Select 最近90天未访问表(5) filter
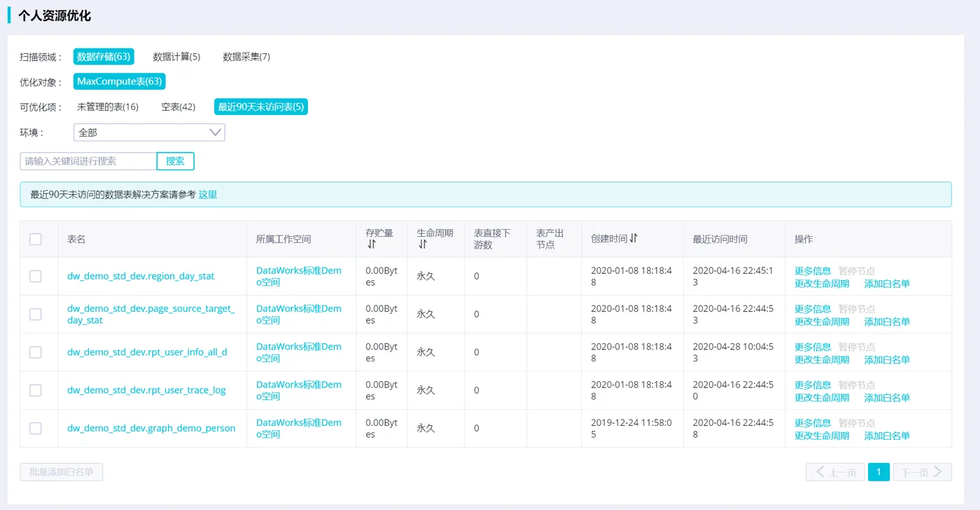Image resolution: width=980 pixels, height=510 pixels. tap(261, 107)
